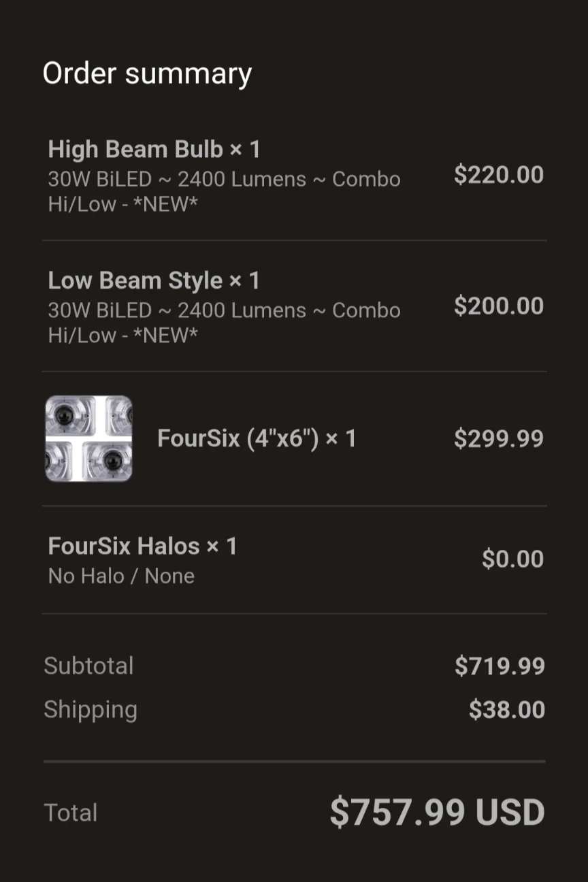Click the $220.00 price

[499, 175]
